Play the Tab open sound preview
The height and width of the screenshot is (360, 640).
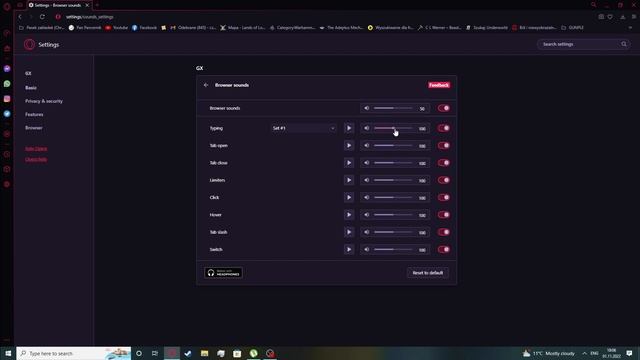349,146
